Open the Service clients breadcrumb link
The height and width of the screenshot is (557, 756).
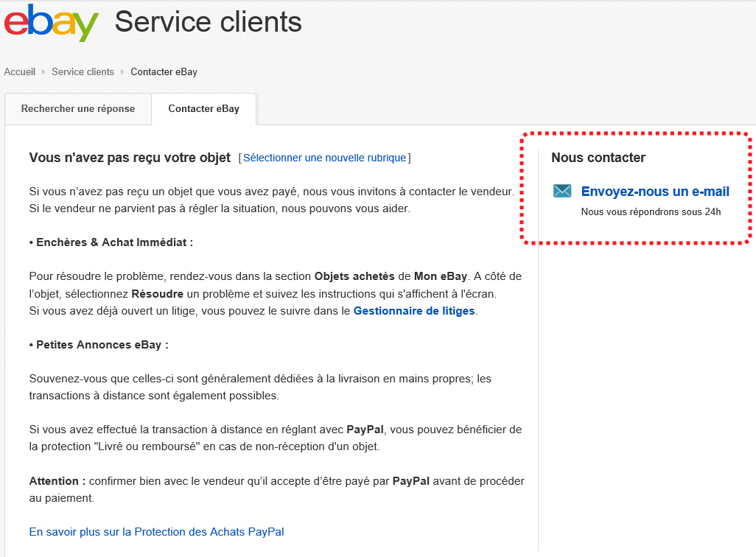tap(83, 72)
